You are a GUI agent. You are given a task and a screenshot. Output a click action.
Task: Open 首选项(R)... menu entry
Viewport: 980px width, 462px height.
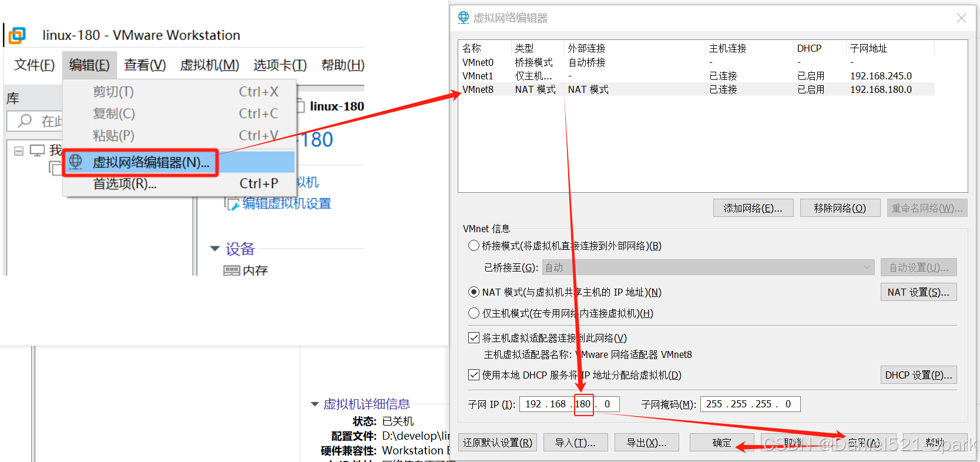click(179, 184)
